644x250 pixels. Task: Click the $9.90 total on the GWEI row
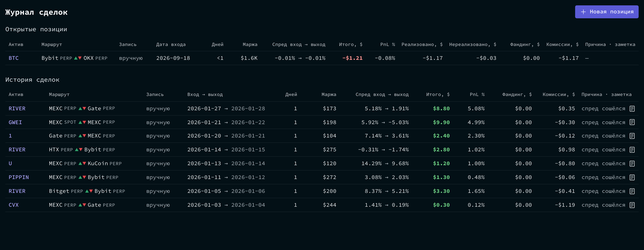click(441, 122)
